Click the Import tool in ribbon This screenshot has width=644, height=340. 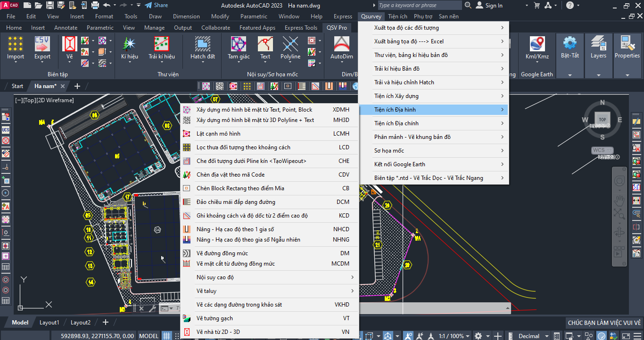16,49
